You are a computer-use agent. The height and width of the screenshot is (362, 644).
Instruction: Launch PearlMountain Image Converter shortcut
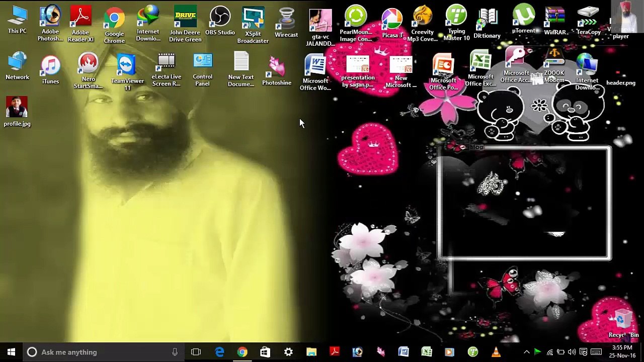(356, 24)
